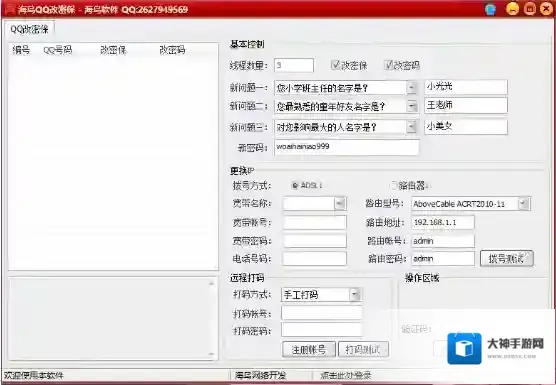Click the 打码测试 button
The image size is (556, 385).
pos(363,350)
